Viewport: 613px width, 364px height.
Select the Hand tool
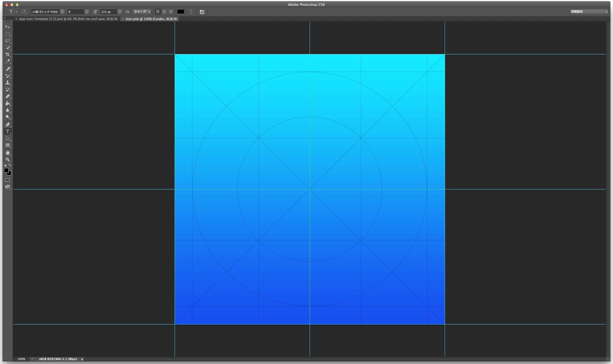click(x=8, y=153)
